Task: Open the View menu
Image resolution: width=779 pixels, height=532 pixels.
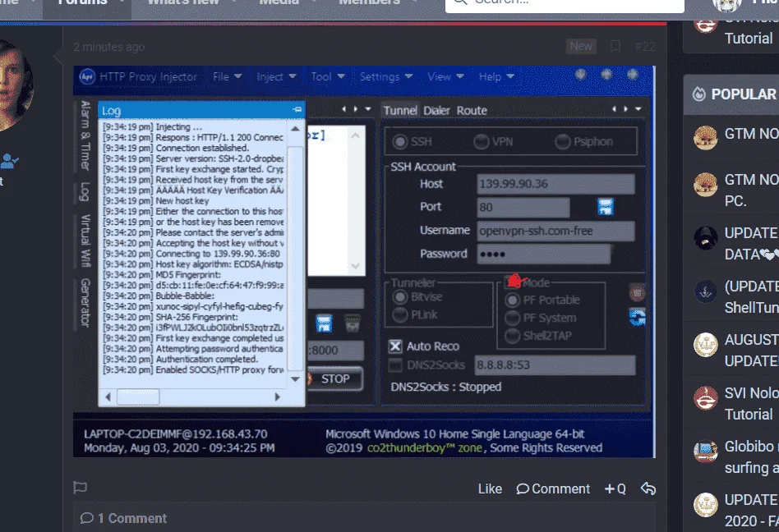Action: [x=445, y=76]
